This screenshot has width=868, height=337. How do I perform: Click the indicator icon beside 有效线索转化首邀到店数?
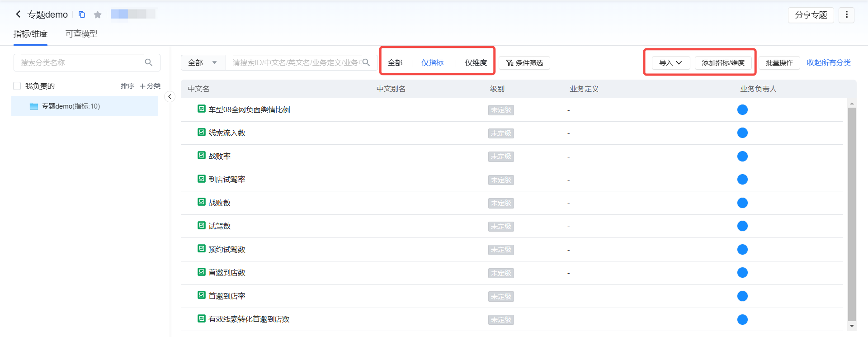pyautogui.click(x=202, y=318)
